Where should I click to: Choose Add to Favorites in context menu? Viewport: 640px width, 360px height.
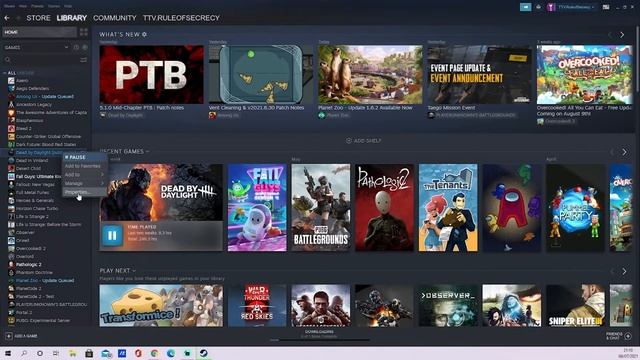pyautogui.click(x=84, y=166)
